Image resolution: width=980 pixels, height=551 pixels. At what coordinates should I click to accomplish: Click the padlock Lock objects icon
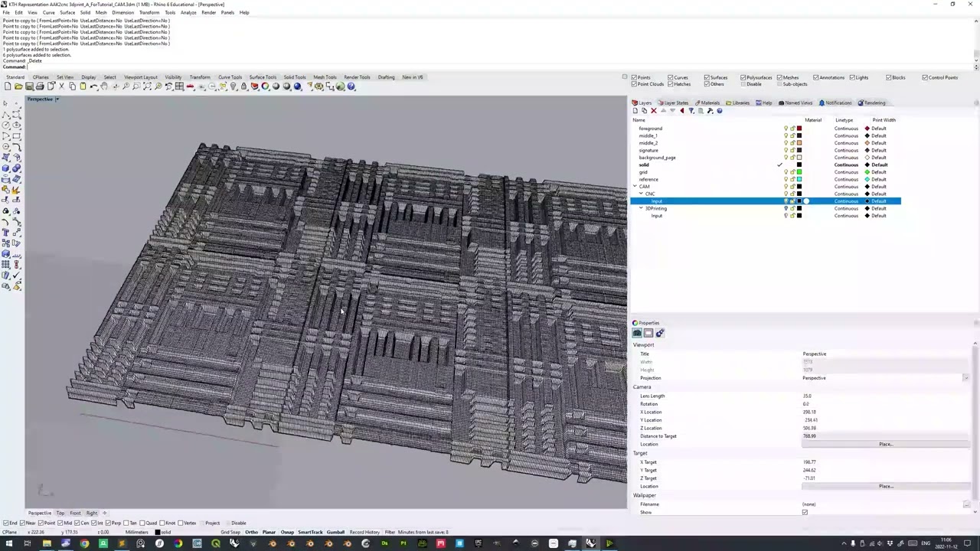click(x=243, y=86)
